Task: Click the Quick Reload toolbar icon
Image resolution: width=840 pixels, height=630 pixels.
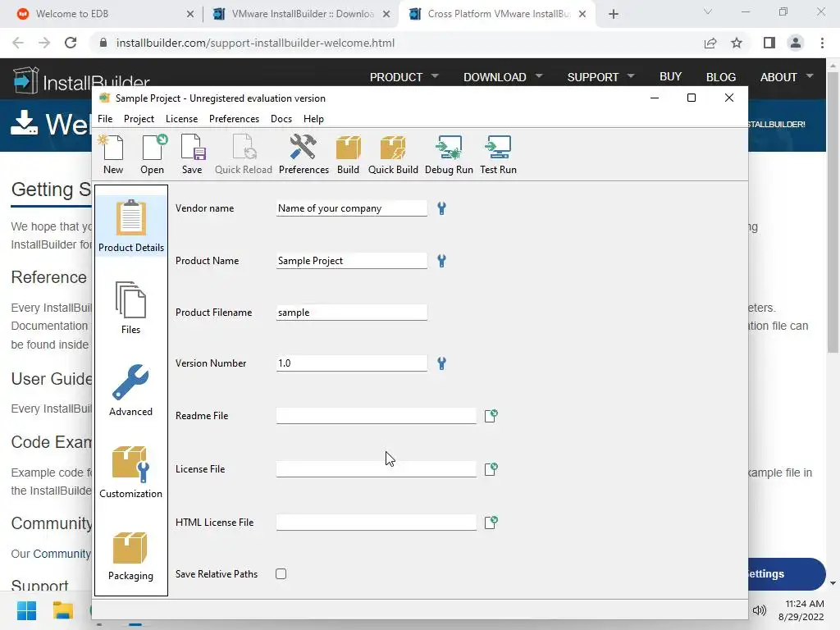Action: 243,154
